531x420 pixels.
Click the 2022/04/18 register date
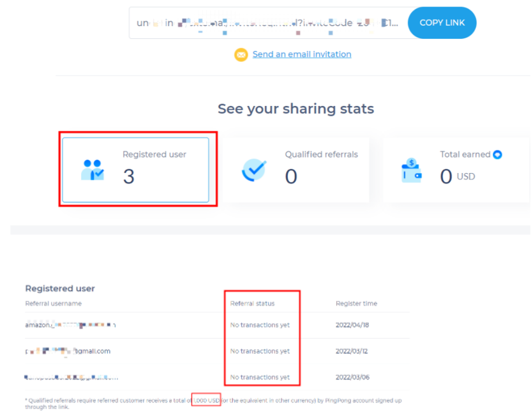352,325
